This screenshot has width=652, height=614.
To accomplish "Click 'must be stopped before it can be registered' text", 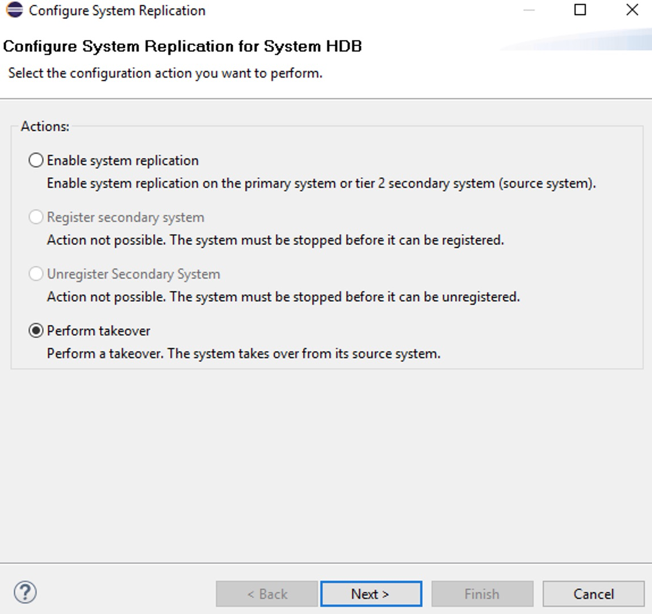I will pyautogui.click(x=373, y=240).
